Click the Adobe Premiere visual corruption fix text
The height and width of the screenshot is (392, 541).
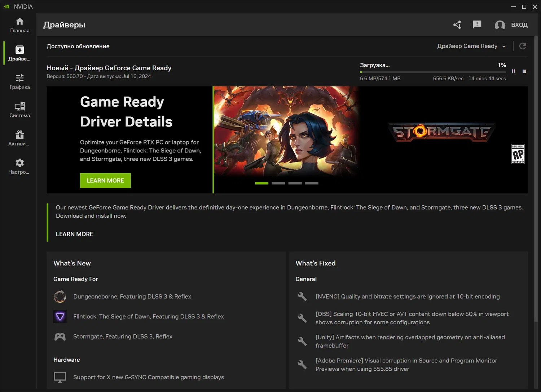click(406, 365)
